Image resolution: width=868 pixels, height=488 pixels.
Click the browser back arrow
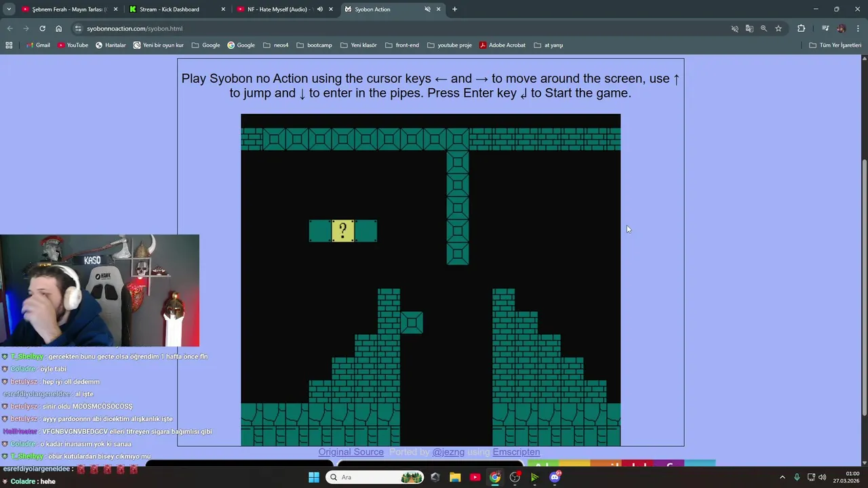tap(9, 28)
